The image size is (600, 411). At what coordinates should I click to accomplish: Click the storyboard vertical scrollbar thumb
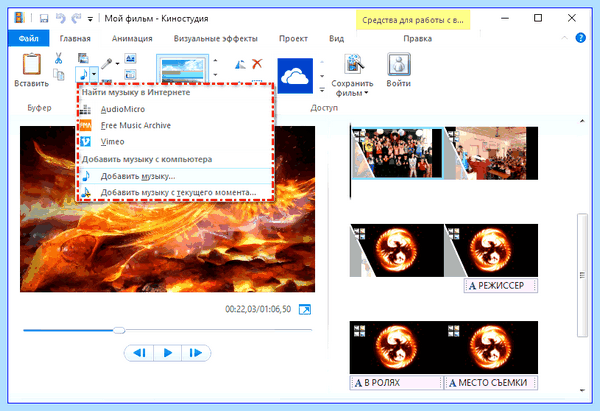(582, 275)
